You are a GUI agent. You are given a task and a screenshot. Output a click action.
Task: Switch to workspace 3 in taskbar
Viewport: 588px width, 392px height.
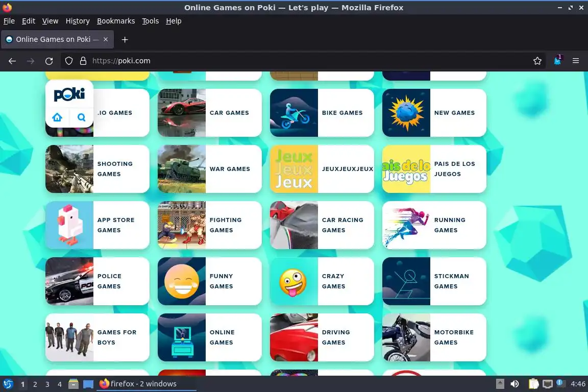click(47, 384)
